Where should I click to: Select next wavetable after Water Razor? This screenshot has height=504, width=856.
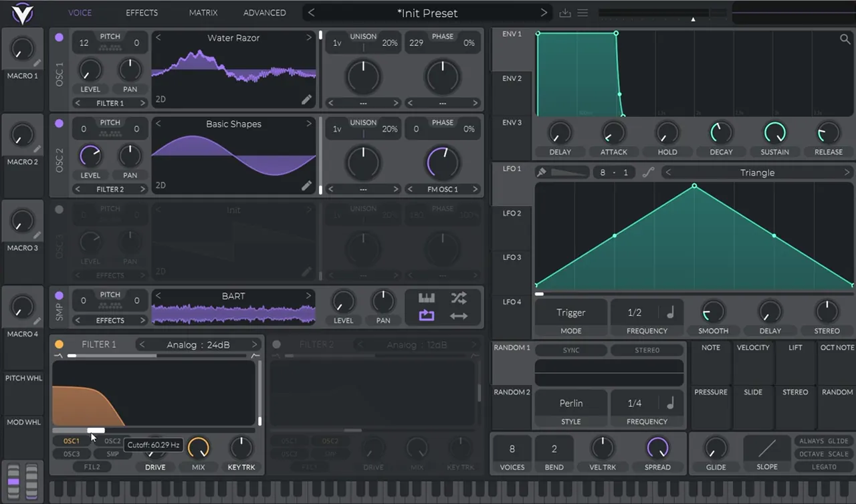pos(309,38)
